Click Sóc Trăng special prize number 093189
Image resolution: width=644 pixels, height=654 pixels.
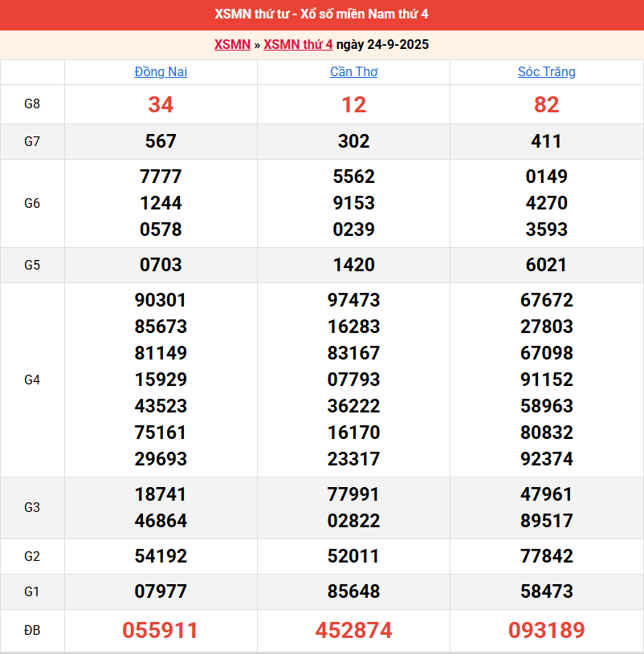546,631
